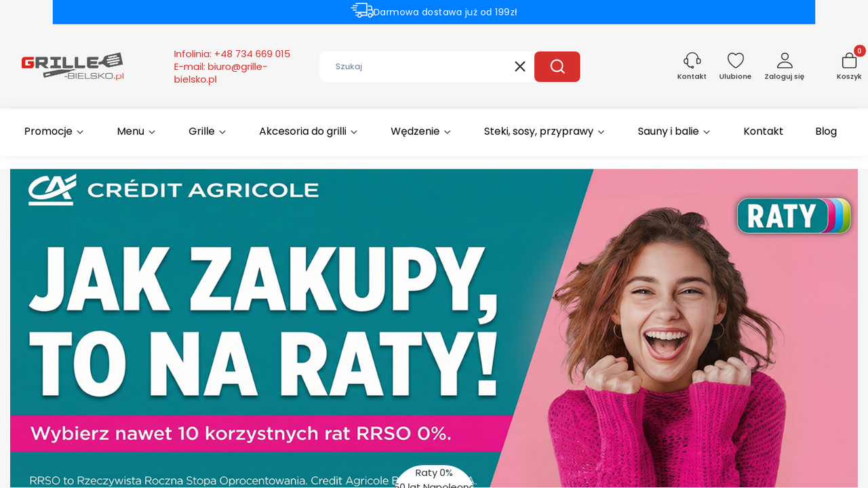
Task: Click the Grille-Bielsko.pl logo
Action: pos(73,66)
